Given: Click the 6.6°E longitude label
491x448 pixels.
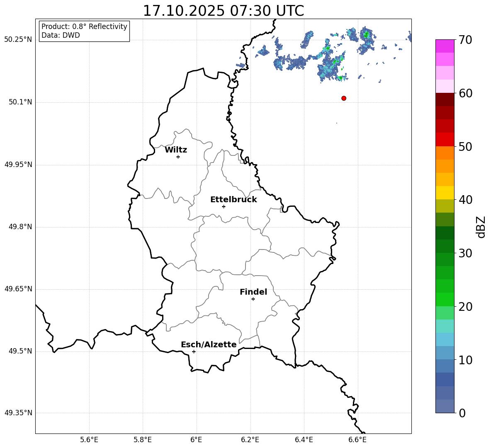Looking at the screenshot, I should tap(357, 440).
